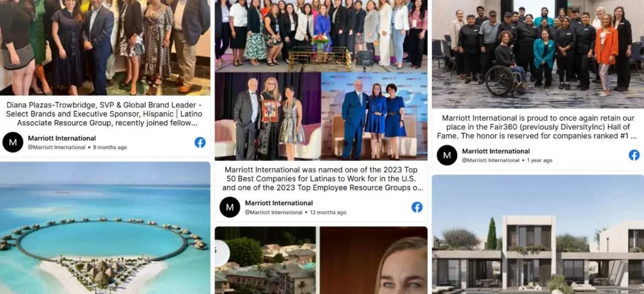Click the Facebook icon on the Fair360 Hall of Fame post
The height and width of the screenshot is (294, 644).
click(634, 155)
